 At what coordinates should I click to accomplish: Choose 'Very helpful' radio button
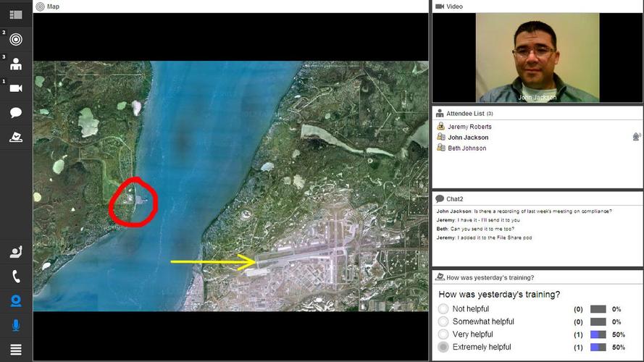(x=443, y=334)
